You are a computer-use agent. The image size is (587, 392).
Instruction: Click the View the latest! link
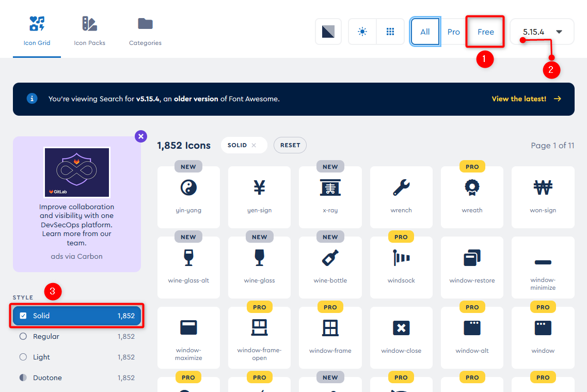527,99
